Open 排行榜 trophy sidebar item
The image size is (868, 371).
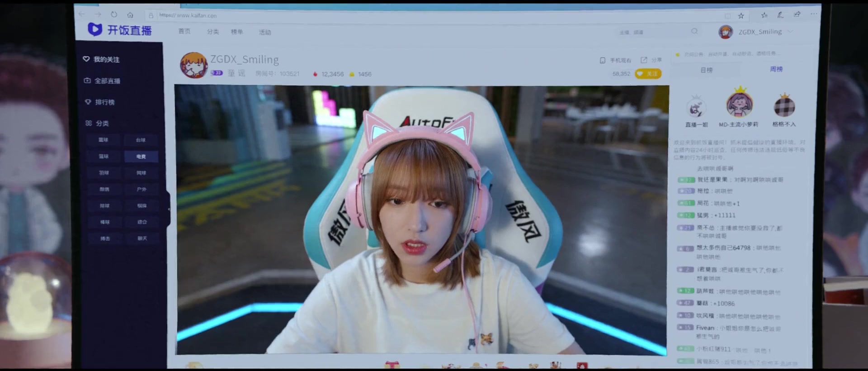pos(100,102)
